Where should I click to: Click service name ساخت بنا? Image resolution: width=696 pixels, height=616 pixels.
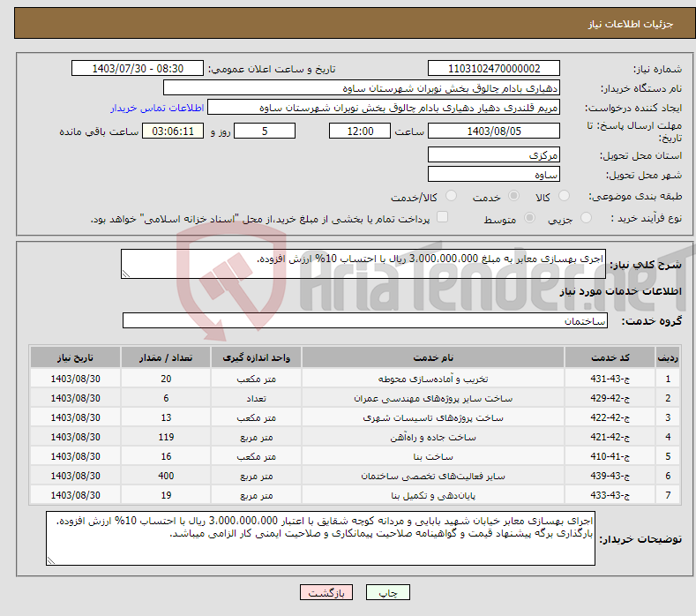tap(433, 456)
